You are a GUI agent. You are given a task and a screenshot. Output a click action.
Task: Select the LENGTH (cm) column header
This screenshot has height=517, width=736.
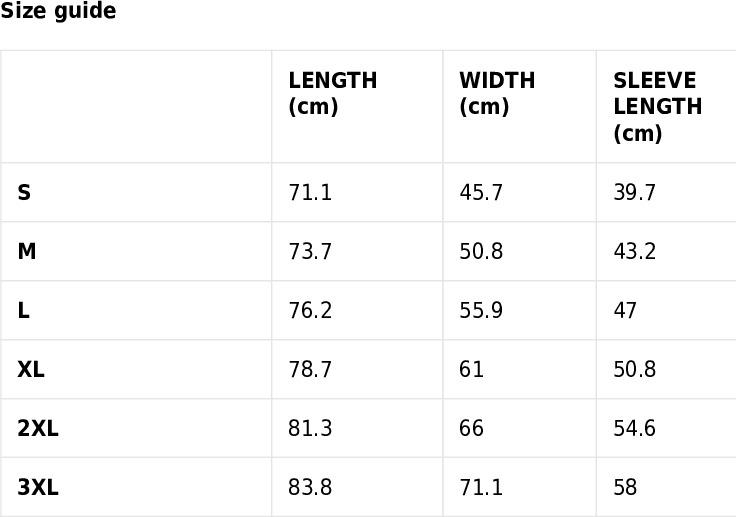pyautogui.click(x=332, y=93)
